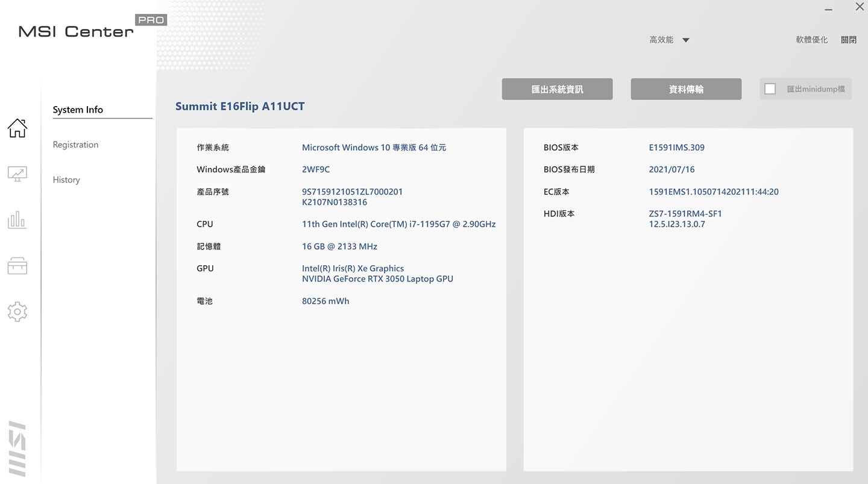Click the 記憶體 label
The height and width of the screenshot is (484, 868).
pyautogui.click(x=209, y=247)
